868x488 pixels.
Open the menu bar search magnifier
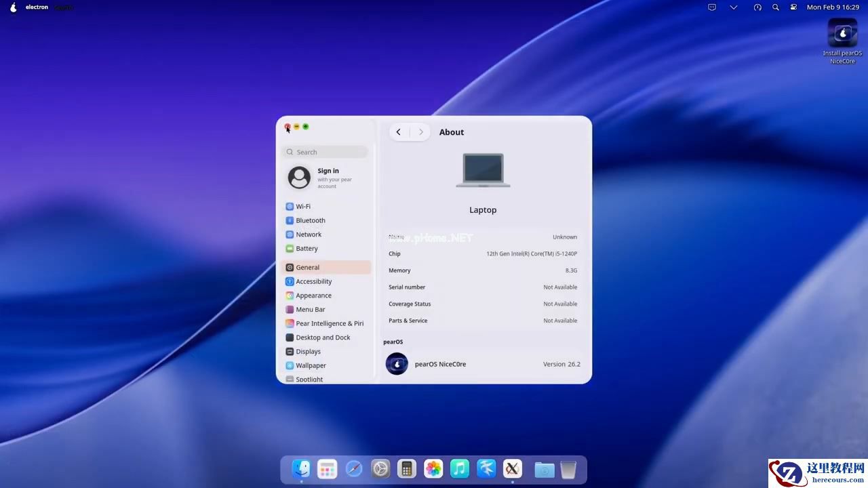tap(776, 7)
